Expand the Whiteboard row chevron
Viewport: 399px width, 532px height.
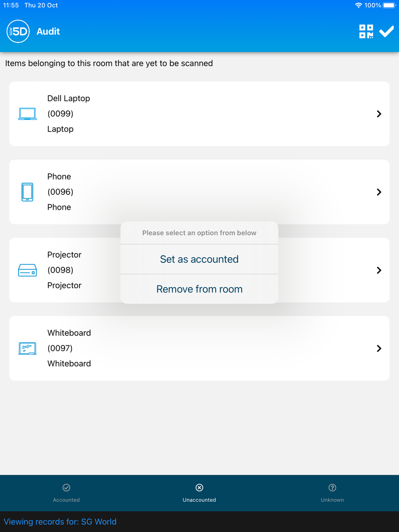[379, 348]
